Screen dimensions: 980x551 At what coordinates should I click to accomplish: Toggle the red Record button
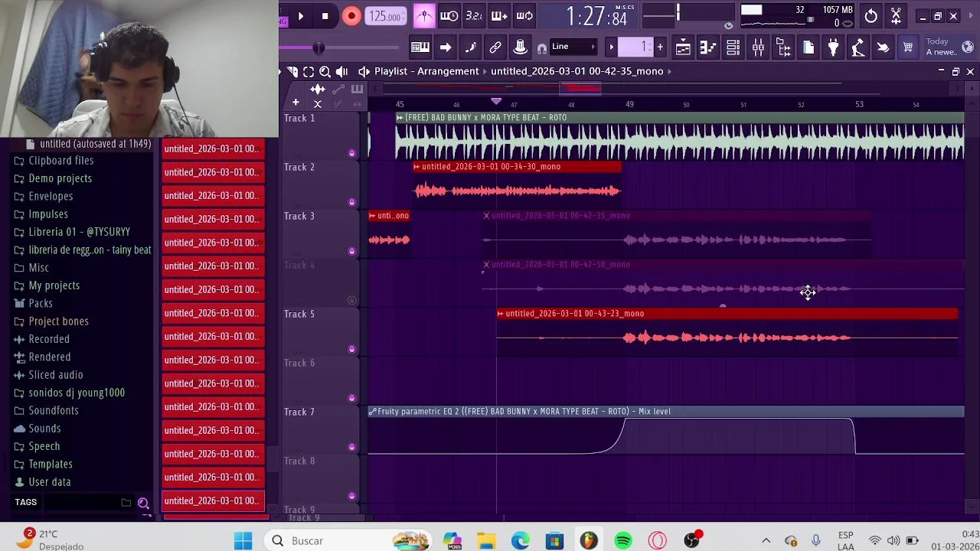coord(351,16)
